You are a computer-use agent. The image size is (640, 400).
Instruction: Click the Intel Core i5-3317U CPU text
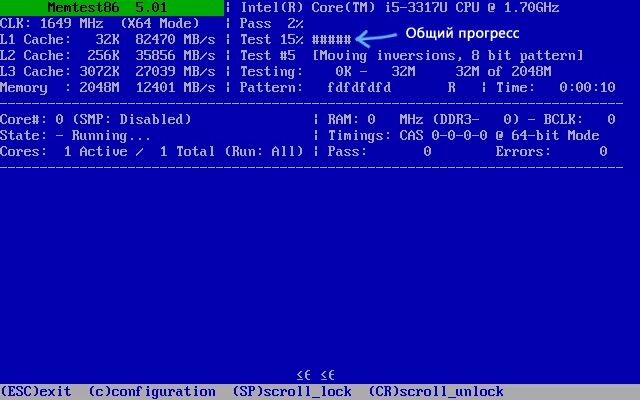(400, 7)
